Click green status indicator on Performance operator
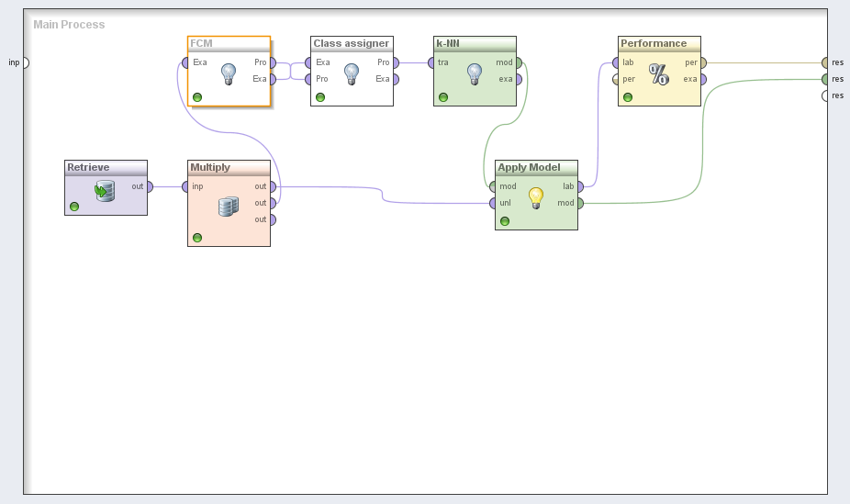This screenshot has height=504, width=850. tap(628, 97)
